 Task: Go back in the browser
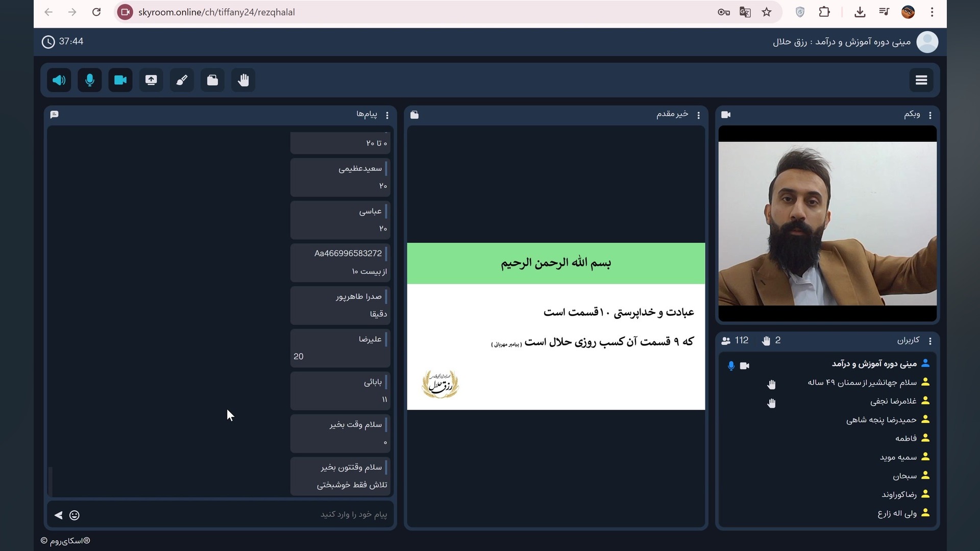coord(48,12)
